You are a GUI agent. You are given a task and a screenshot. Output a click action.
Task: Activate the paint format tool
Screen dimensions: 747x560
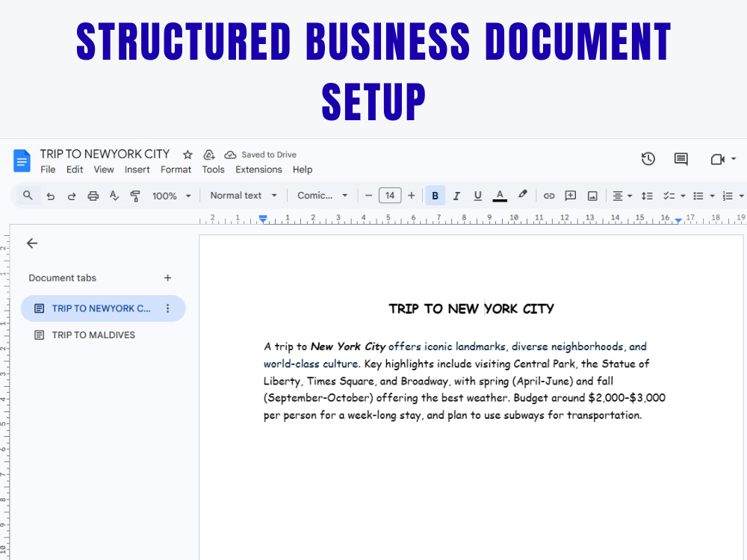coord(135,196)
